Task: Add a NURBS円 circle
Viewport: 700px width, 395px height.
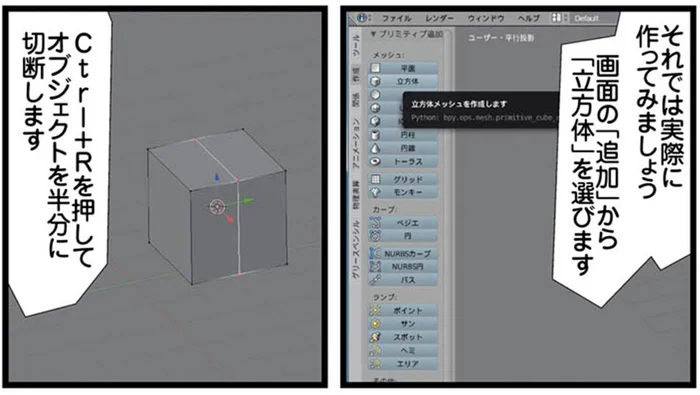Action: pyautogui.click(x=403, y=266)
